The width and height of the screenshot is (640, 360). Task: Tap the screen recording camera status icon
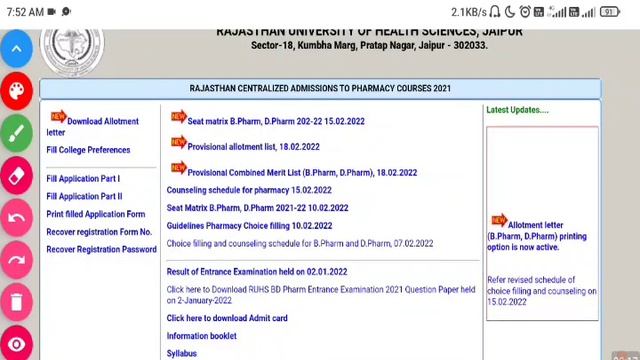(51, 12)
